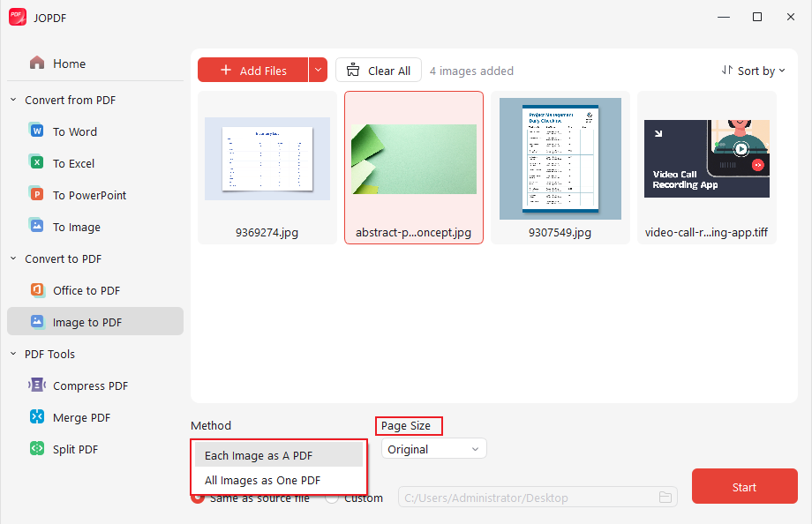Open the Sort by dropdown
The width and height of the screenshot is (812, 524).
(754, 70)
